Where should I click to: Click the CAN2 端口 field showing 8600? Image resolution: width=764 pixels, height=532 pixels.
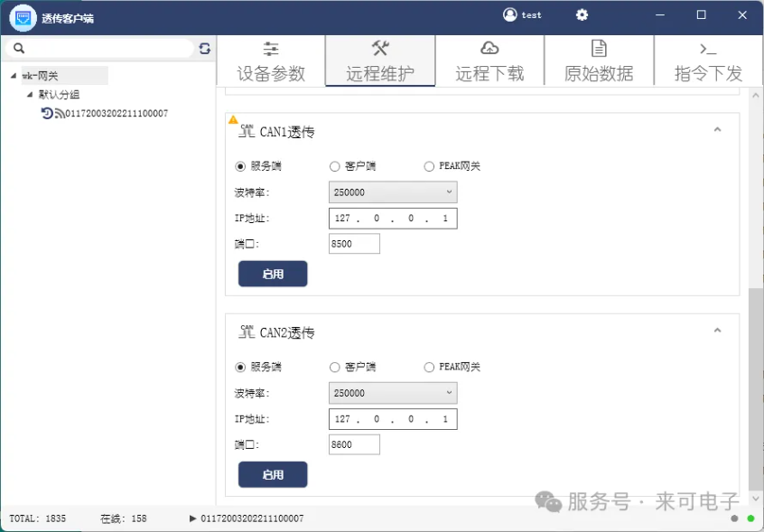354,444
